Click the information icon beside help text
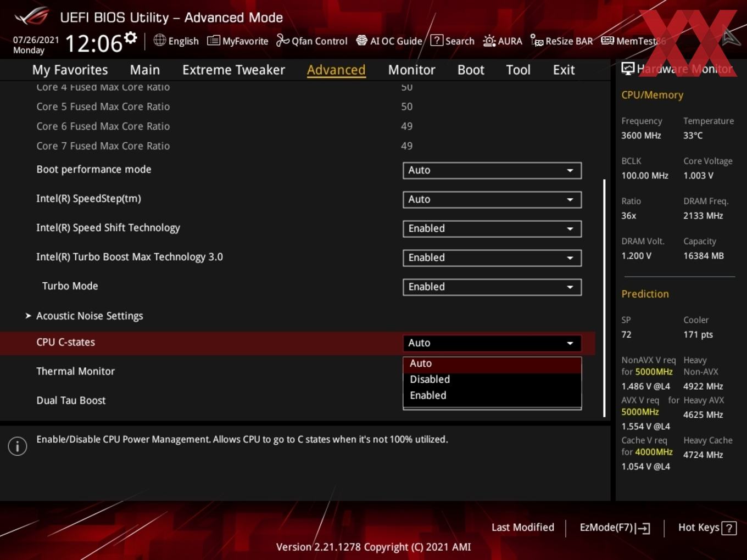Viewport: 747px width, 560px height. [x=18, y=446]
